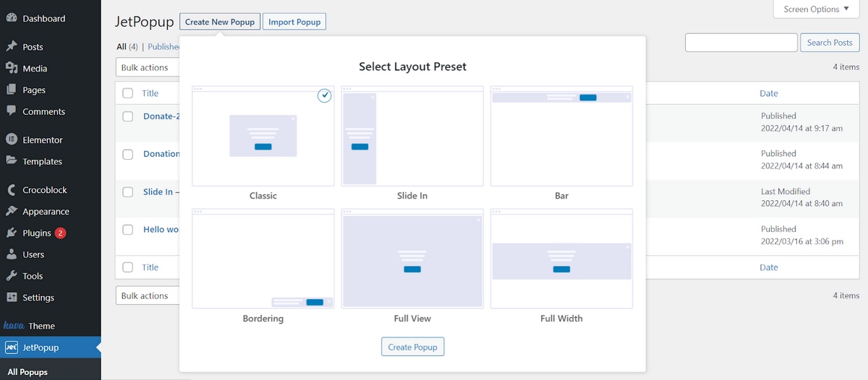This screenshot has width=868, height=380.
Task: Open the top Bulk actions dropdown
Action: (x=148, y=67)
